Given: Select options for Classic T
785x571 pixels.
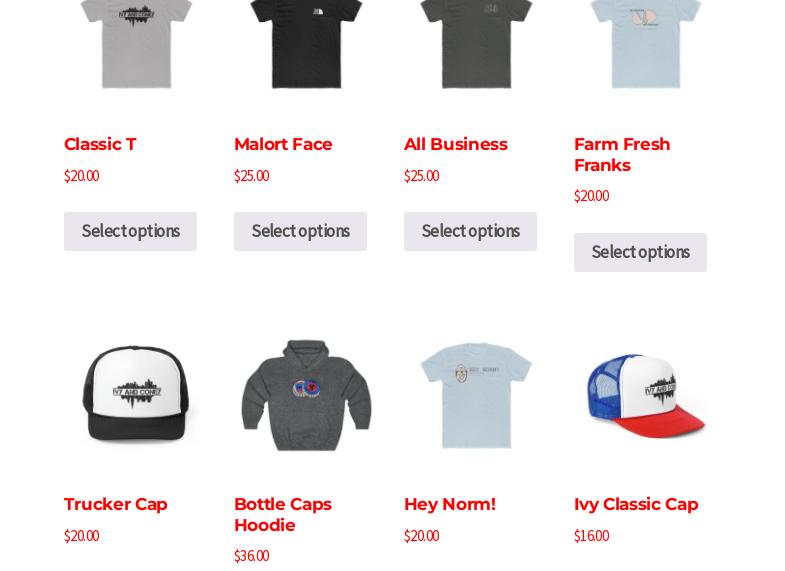Looking at the screenshot, I should click(x=130, y=231).
